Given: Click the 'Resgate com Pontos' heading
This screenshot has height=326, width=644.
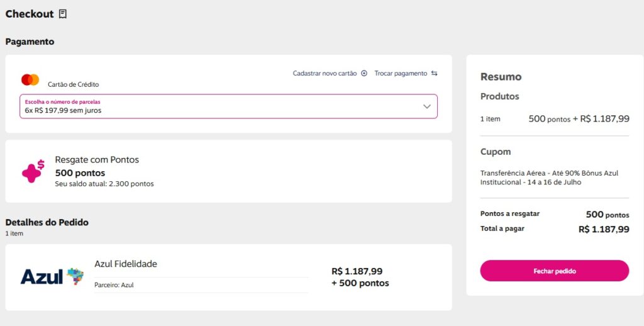Looking at the screenshot, I should pyautogui.click(x=97, y=160).
